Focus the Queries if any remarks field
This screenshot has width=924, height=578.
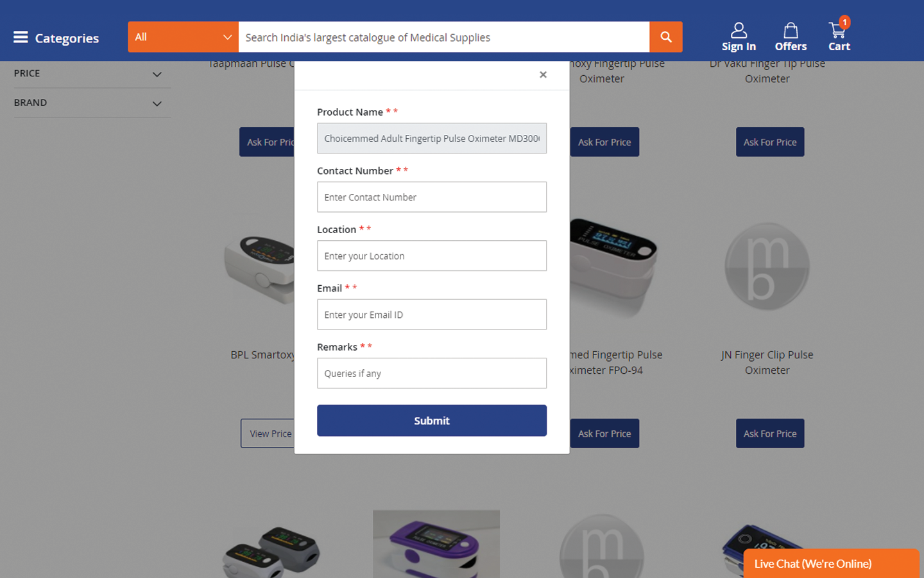click(x=432, y=373)
